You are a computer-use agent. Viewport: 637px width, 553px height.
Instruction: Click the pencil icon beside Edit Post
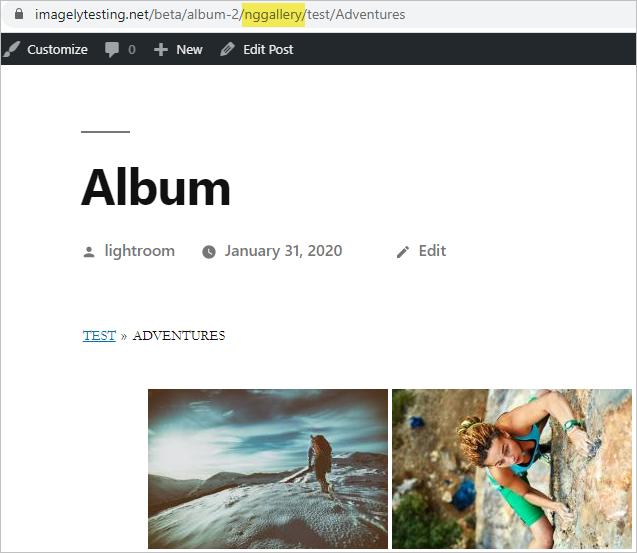pos(227,49)
